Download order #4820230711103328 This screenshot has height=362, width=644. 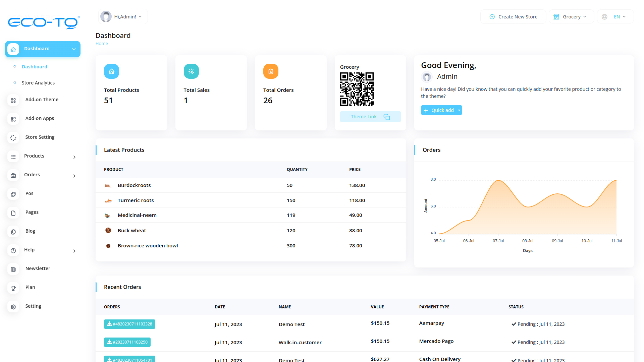[x=129, y=324]
